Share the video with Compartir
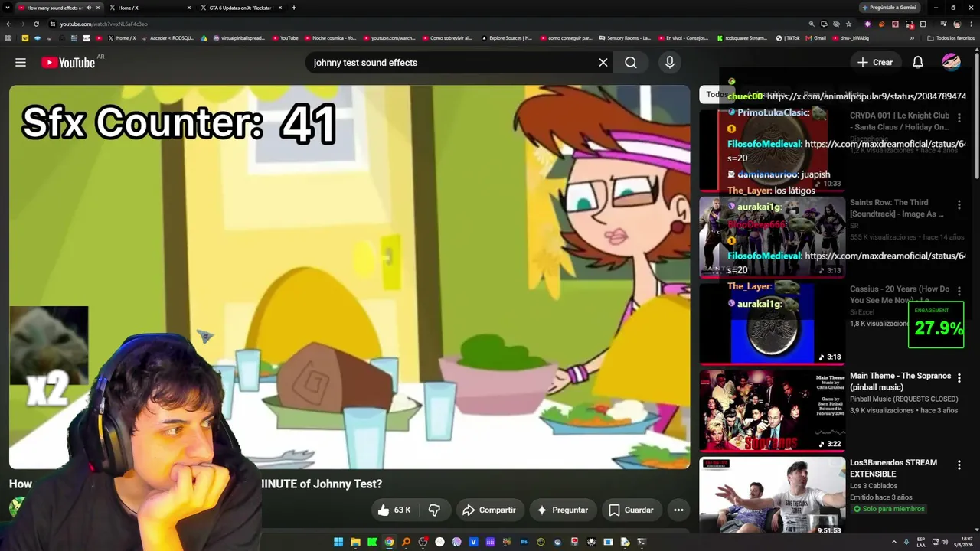 tap(489, 510)
